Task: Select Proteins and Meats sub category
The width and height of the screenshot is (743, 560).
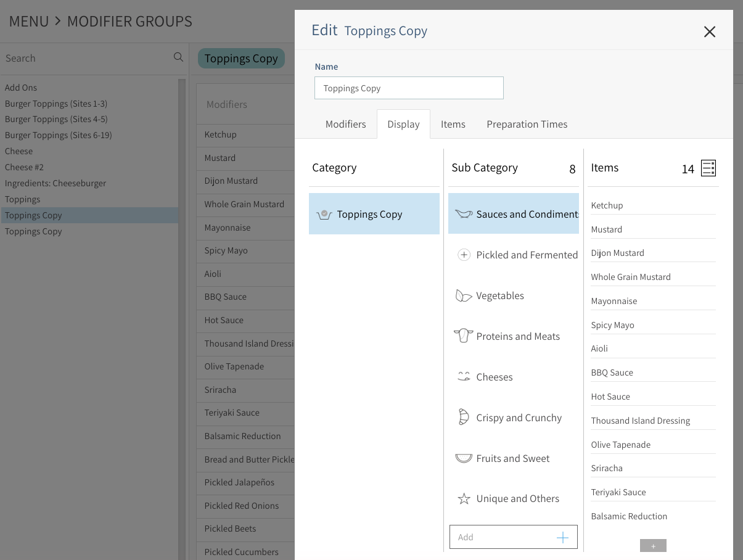Action: coord(514,336)
